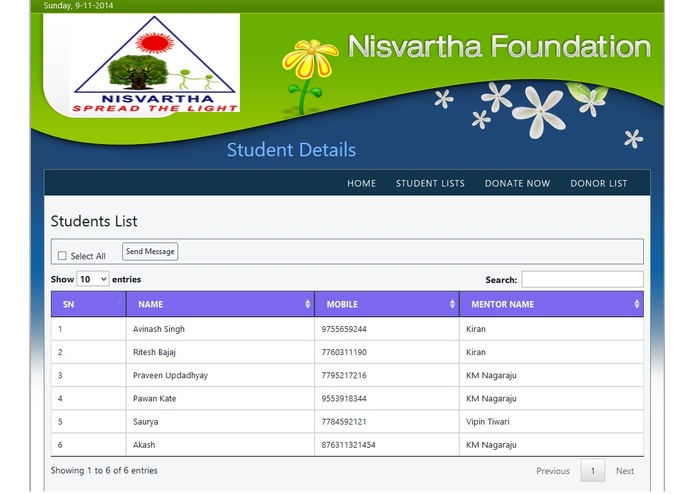Select page 1 in pagination
The image size is (695, 494).
coord(593,471)
